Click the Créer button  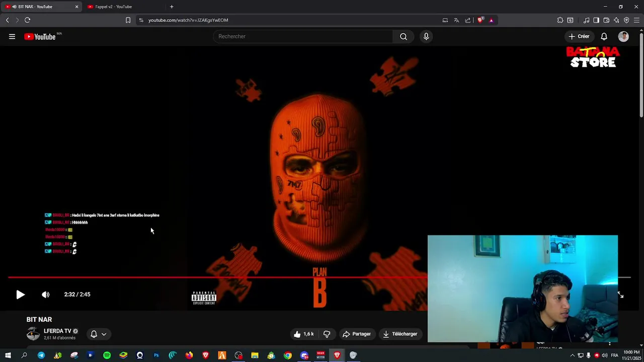click(x=579, y=36)
